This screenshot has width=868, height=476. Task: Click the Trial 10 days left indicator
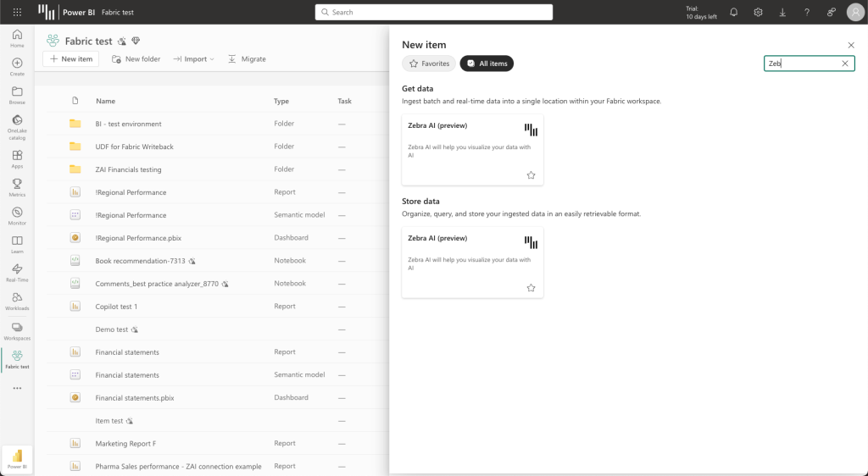(701, 13)
